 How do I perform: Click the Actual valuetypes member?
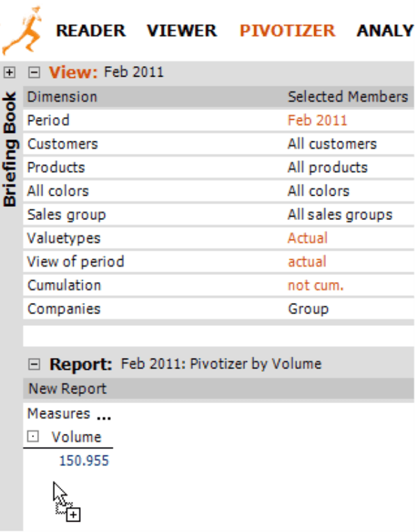pos(308,238)
